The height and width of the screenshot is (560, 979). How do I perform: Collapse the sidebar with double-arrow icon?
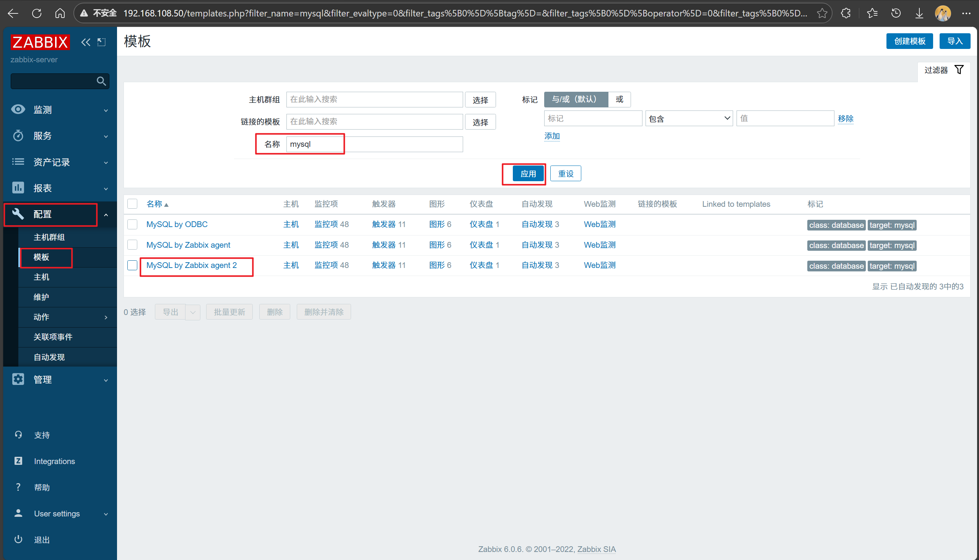tap(85, 42)
